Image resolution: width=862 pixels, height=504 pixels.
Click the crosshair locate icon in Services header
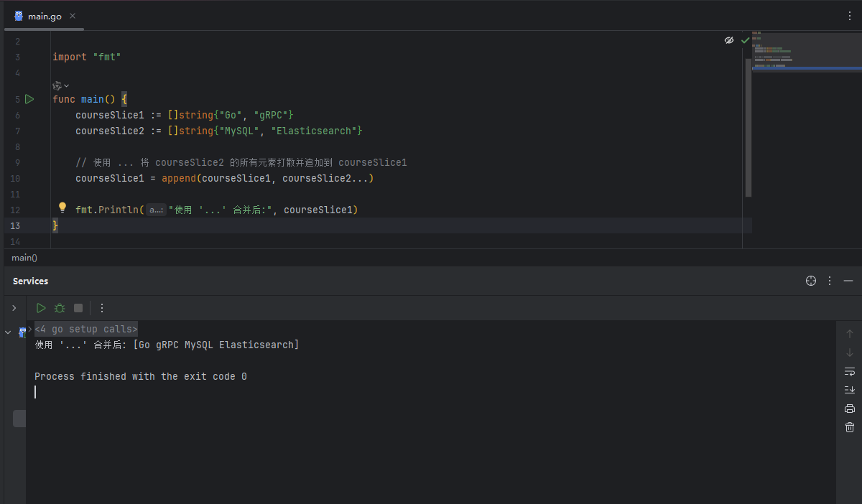click(x=811, y=281)
